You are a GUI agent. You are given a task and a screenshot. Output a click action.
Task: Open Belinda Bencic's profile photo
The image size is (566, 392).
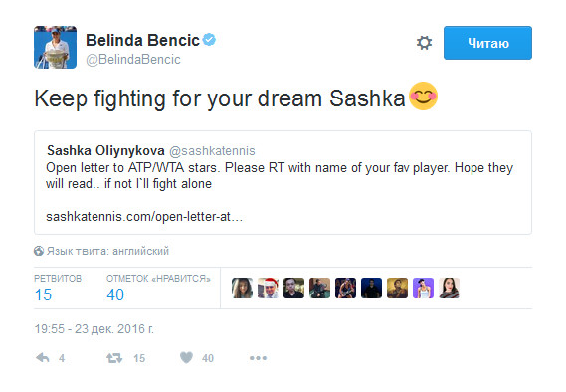tap(56, 47)
